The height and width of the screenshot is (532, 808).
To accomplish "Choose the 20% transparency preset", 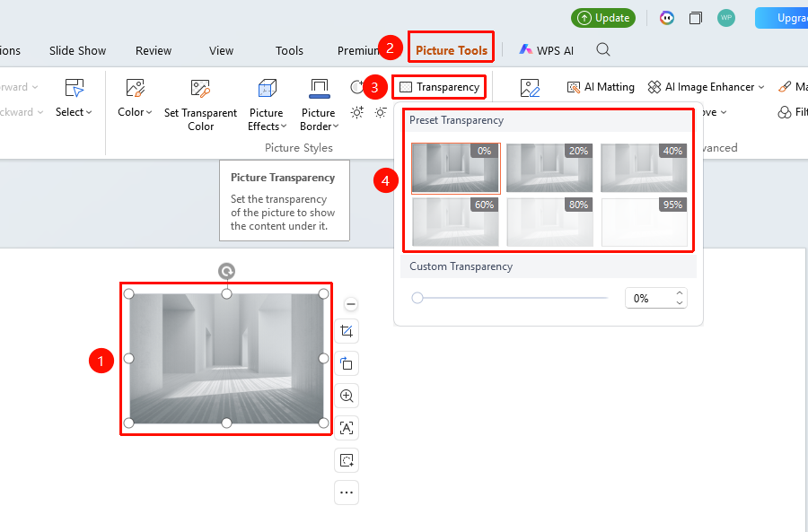I will coord(549,169).
